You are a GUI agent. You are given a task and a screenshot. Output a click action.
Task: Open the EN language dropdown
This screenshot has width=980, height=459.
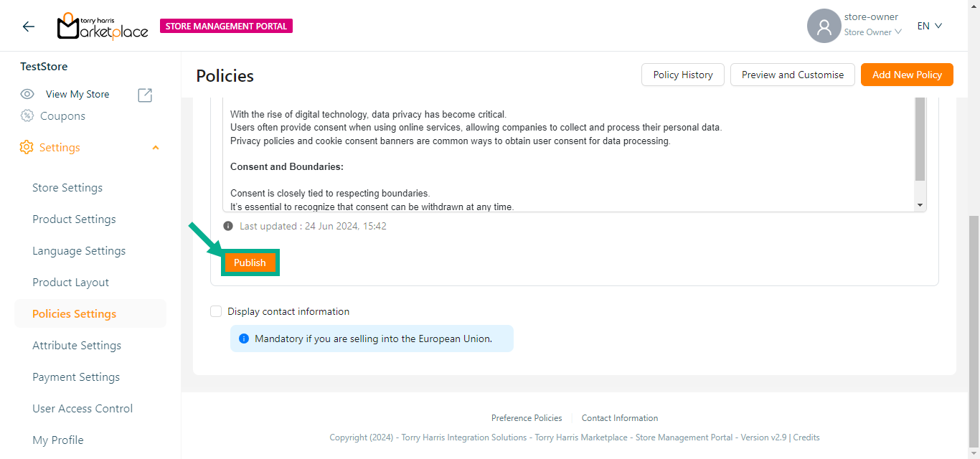point(929,26)
